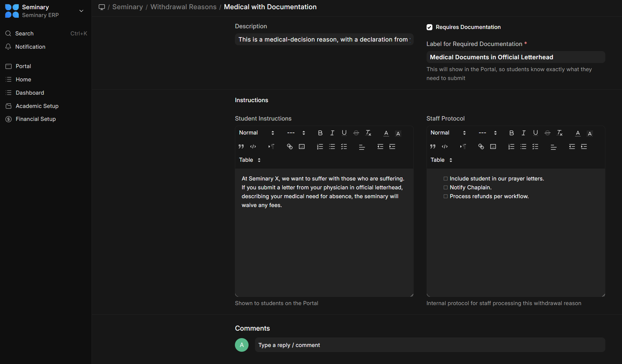
Task: Insert blockquote in Student Instructions editor
Action: (241, 146)
